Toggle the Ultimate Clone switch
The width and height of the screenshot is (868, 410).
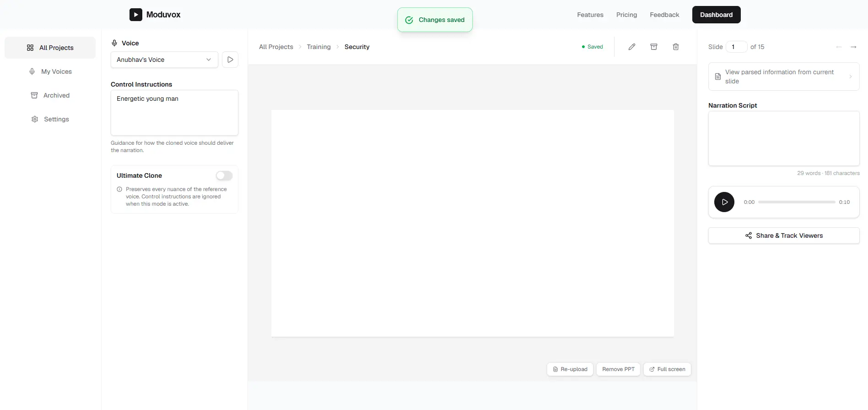pyautogui.click(x=224, y=175)
